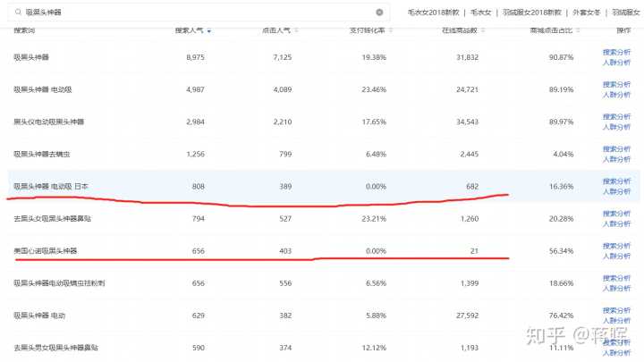Select keyword 吸黑头神器 电动吸 (4,987 row)
644x362 pixels.
[43, 89]
